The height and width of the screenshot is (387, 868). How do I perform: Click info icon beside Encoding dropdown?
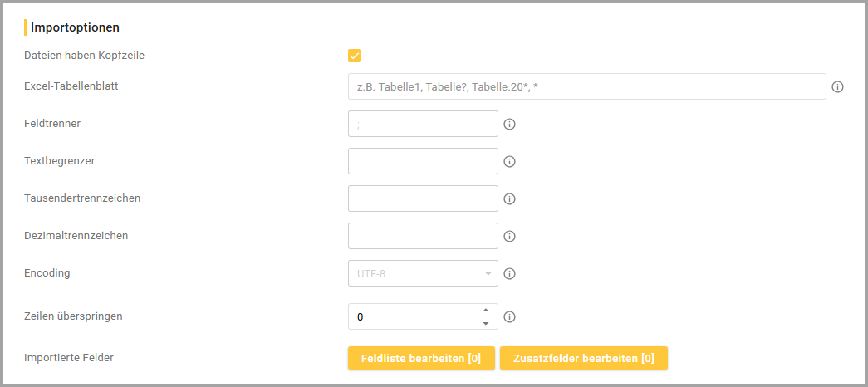(510, 273)
